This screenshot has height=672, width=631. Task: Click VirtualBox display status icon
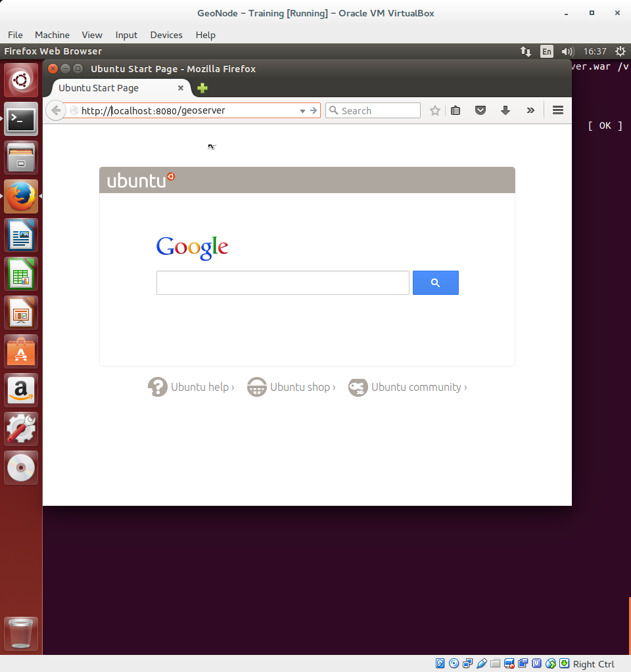[509, 663]
